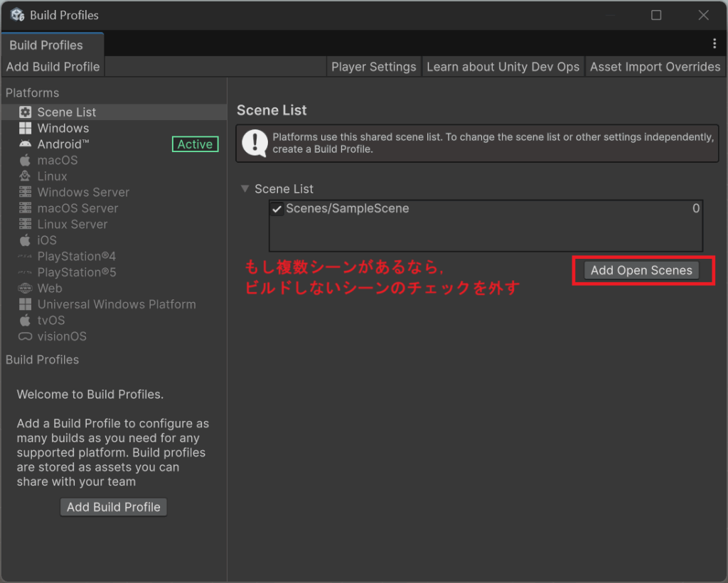Click the Welcome to Build Profiles text
This screenshot has height=583, width=728.
(90, 394)
